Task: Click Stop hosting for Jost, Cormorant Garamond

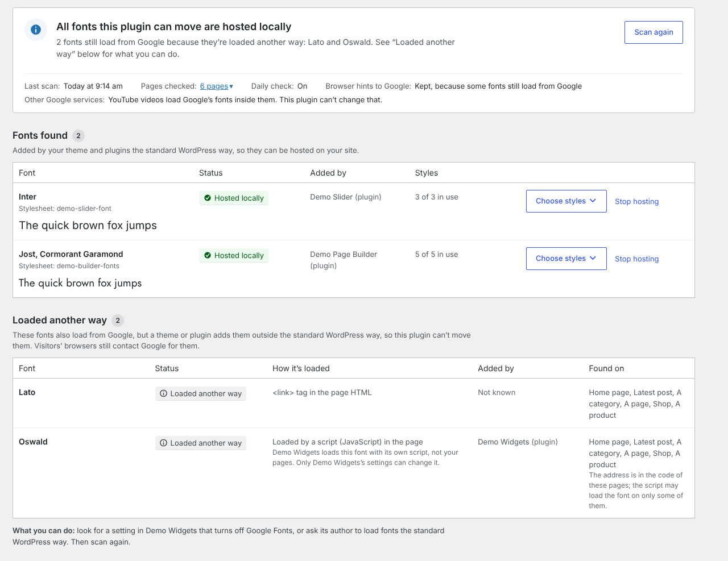Action: click(x=636, y=259)
